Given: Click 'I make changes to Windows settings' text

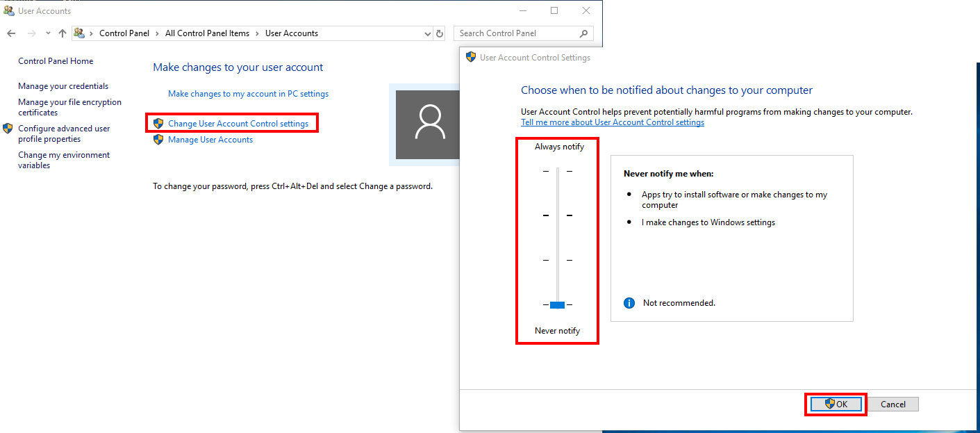Looking at the screenshot, I should pos(708,222).
